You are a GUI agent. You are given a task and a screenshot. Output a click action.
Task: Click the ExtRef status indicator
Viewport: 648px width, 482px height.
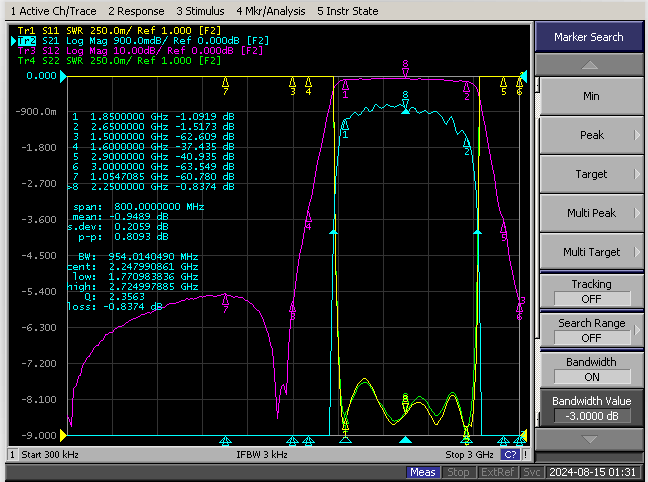coord(497,472)
